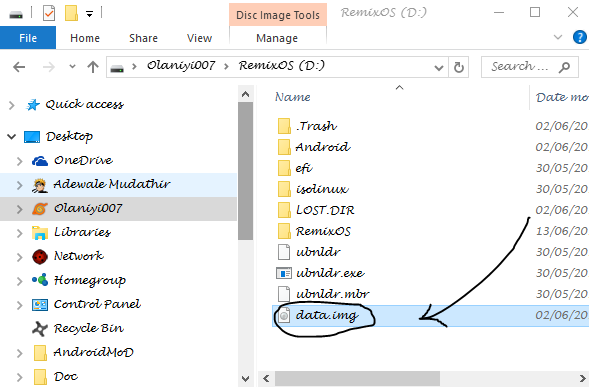Click the Libraries folder icon
Viewport: 589px width, 387px height.
tap(40, 233)
